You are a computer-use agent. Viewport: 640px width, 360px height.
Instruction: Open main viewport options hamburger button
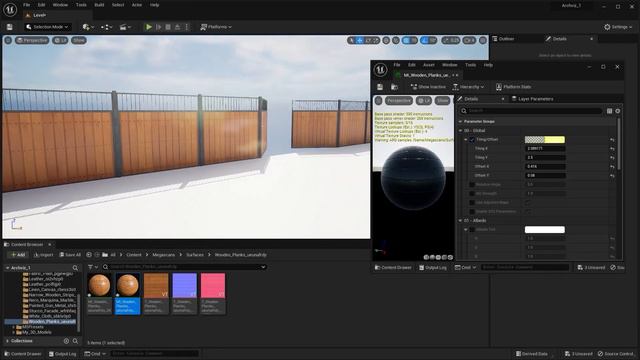click(x=8, y=40)
